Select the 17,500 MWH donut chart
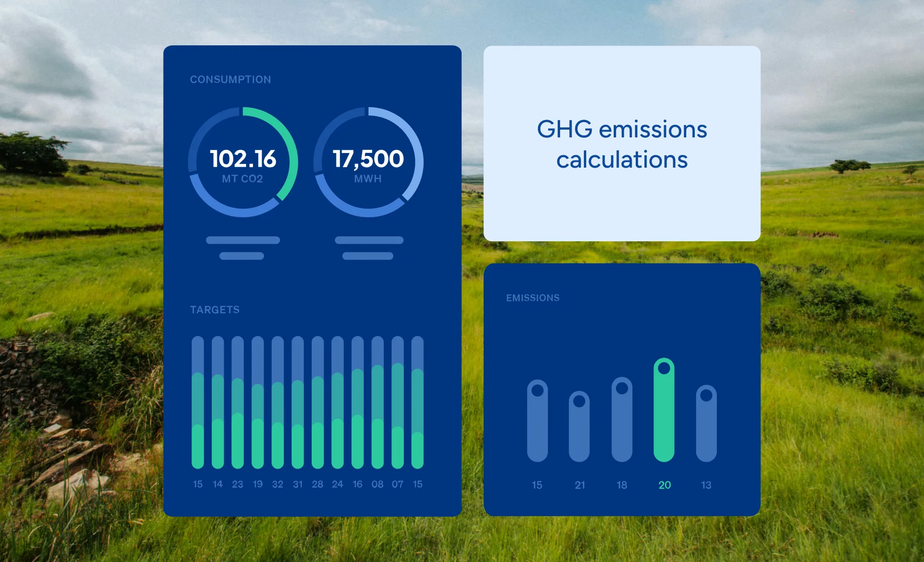 click(368, 162)
